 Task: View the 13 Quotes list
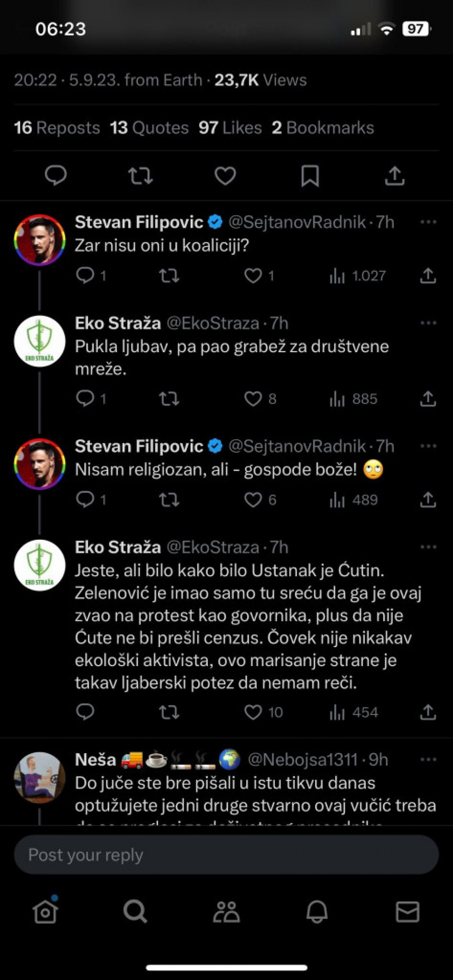coord(149,128)
